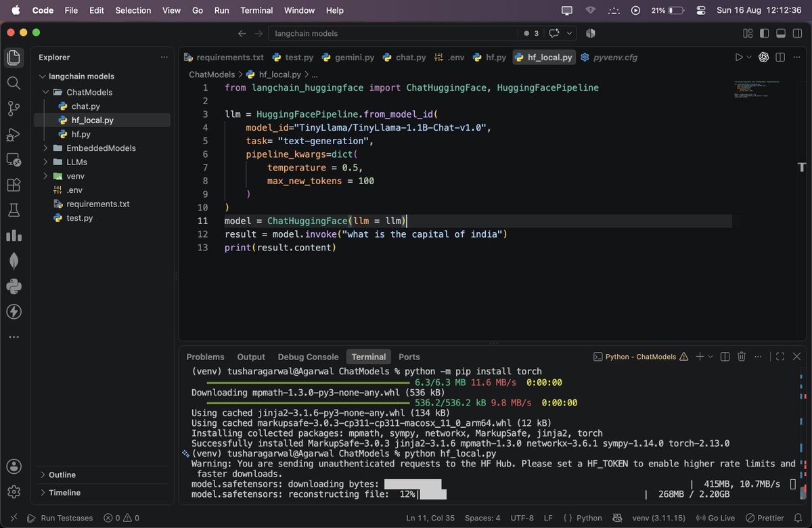Click Run Testcases in status bar

coord(60,518)
